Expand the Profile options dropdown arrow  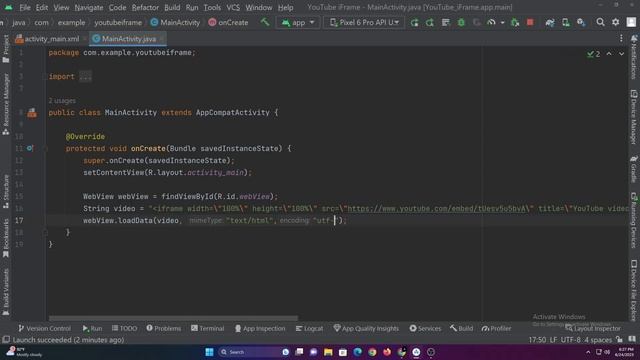click(x=502, y=22)
